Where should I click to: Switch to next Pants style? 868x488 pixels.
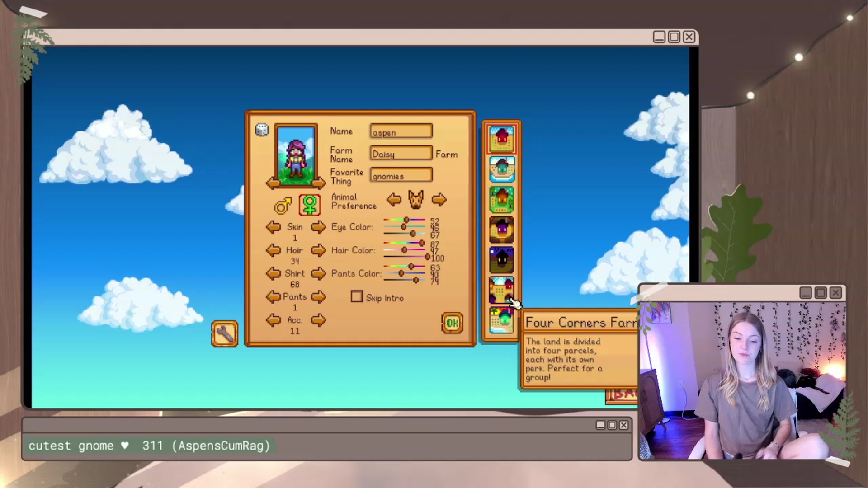[x=318, y=297]
